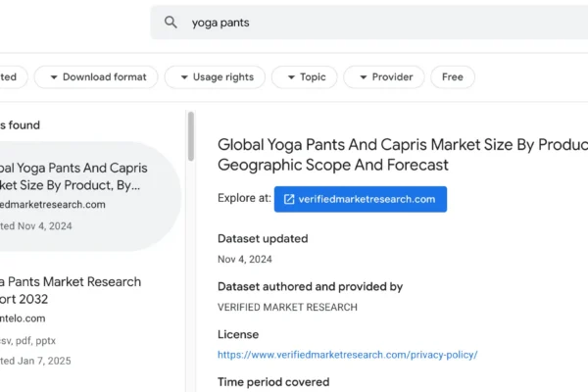The image size is (588, 392).
Task: Click the Dataset authored and provided by label
Action: (310, 286)
